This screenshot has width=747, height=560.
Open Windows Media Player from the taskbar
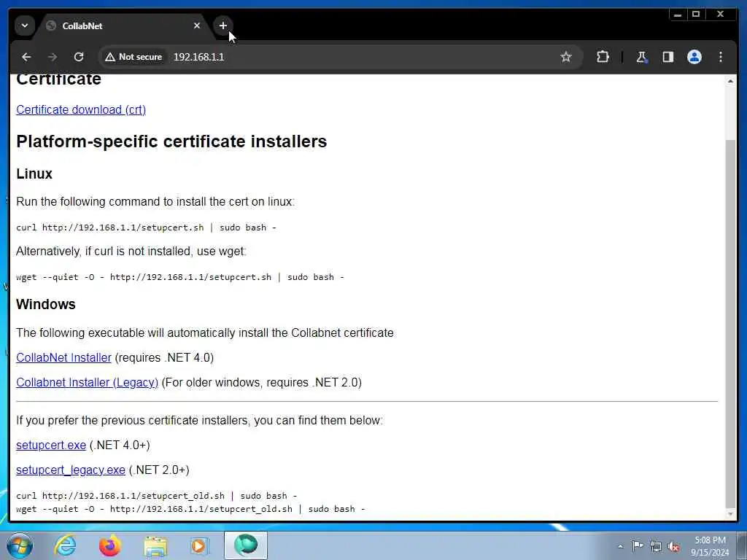click(x=200, y=545)
